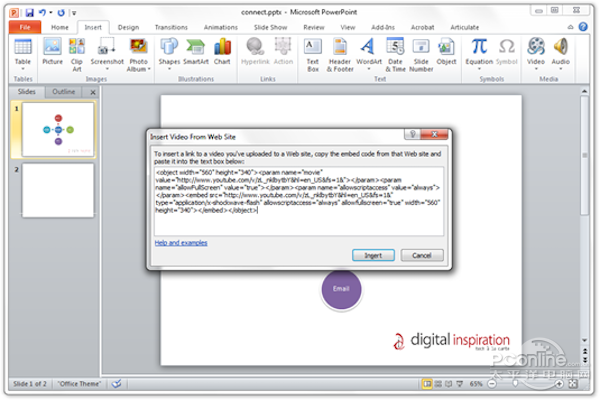Start Slide Show from status bar

(460, 384)
